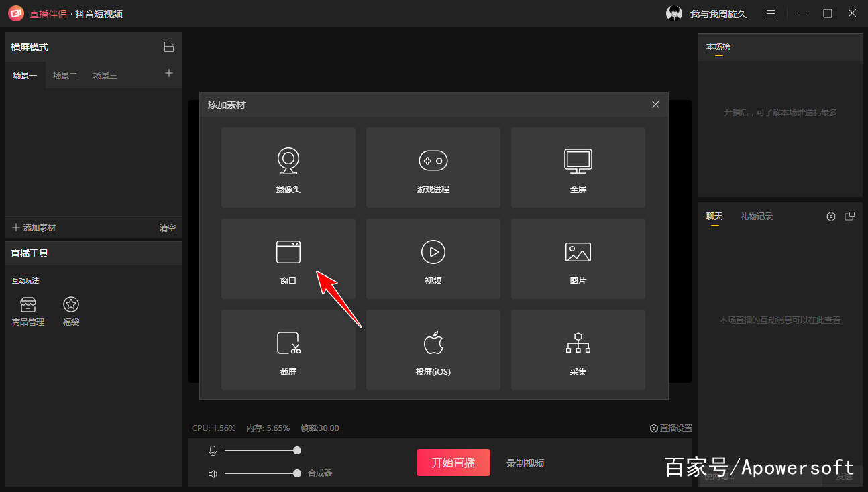Screen dimensions: 868x492
Task: Choose the 游戏进程 game process source
Action: tap(433, 168)
